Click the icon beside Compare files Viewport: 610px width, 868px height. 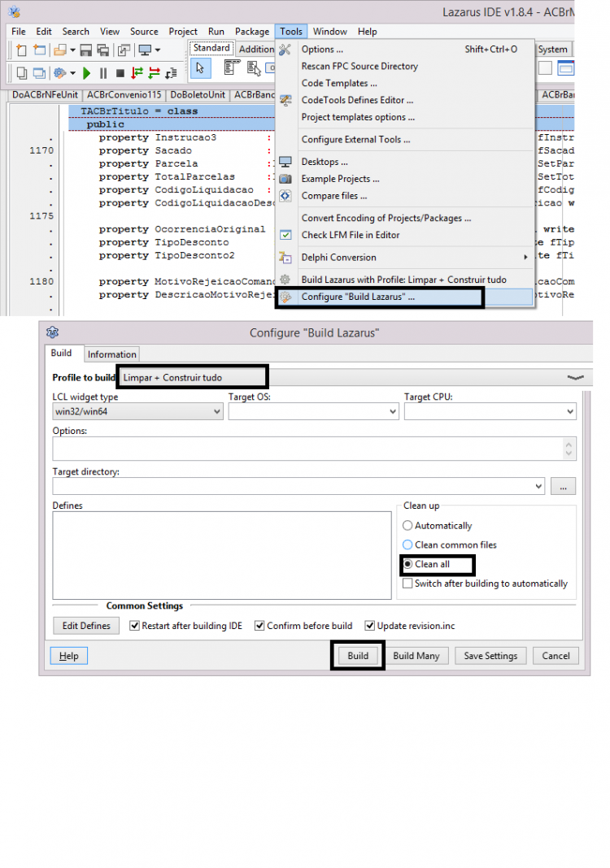tap(285, 196)
